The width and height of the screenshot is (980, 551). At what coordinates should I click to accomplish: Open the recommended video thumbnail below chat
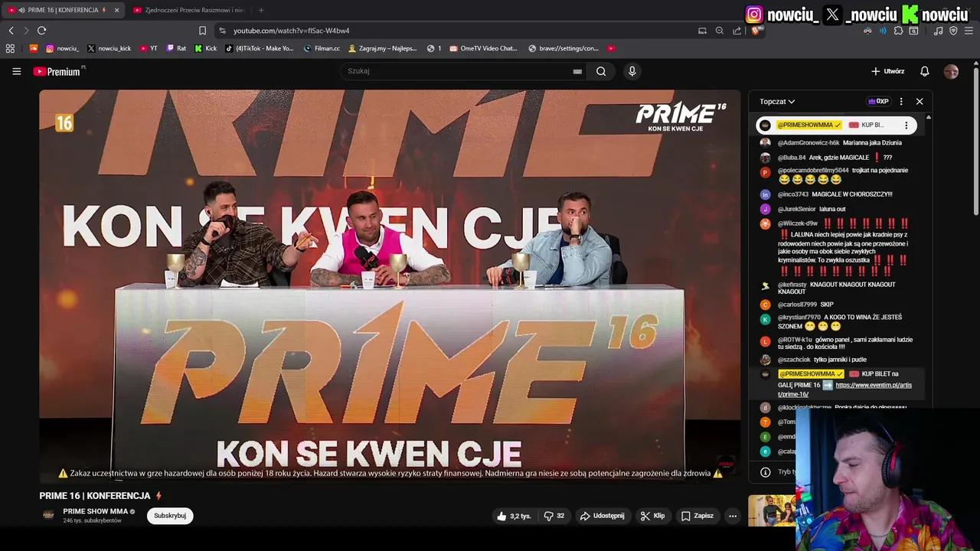click(772, 511)
